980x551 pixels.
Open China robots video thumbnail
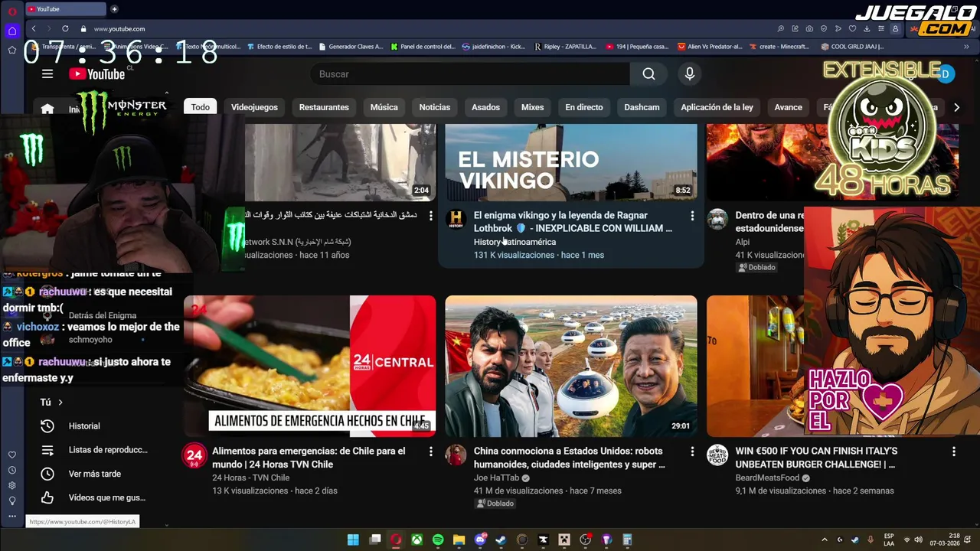(x=571, y=366)
